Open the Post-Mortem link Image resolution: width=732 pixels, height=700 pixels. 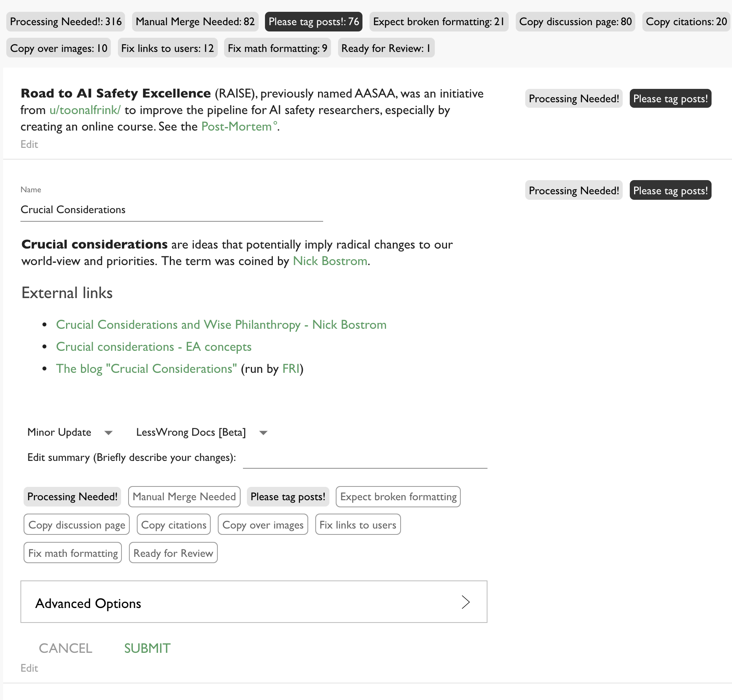coord(237,127)
